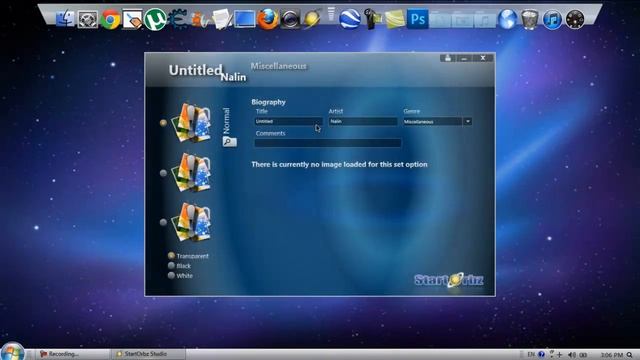Select the second orb image set radio

pyautogui.click(x=163, y=173)
